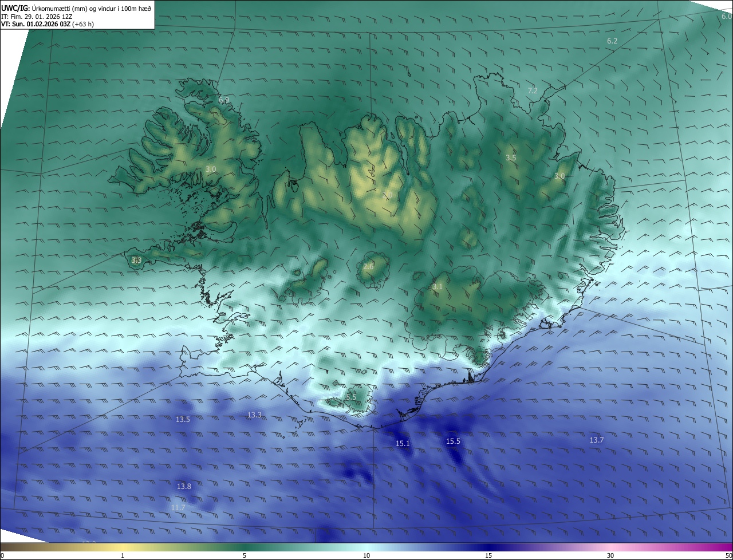Click the 'UWC/IG:' source label
The image size is (733, 560).
click(16, 9)
